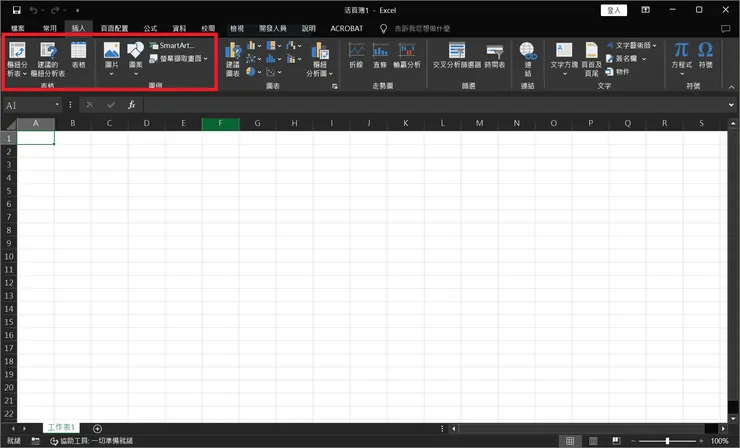This screenshot has height=448, width=740.
Task: Add a new sheet with plus button
Action: pos(97,429)
